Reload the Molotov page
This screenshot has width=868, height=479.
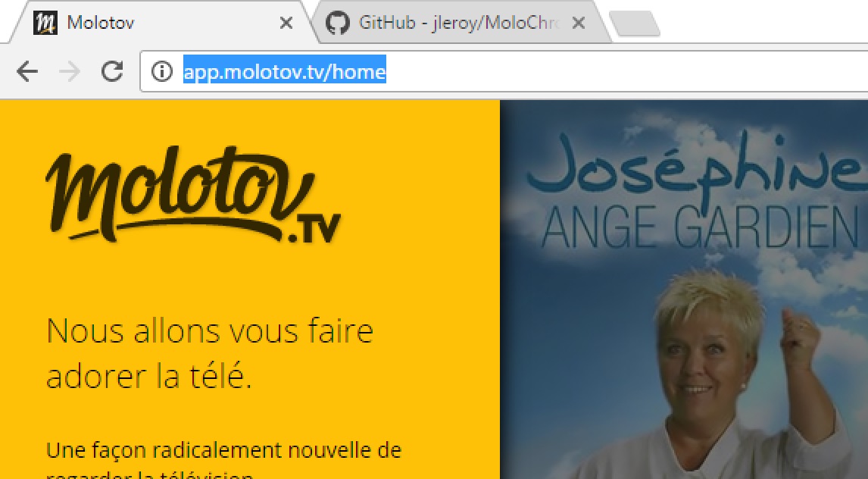pyautogui.click(x=112, y=71)
